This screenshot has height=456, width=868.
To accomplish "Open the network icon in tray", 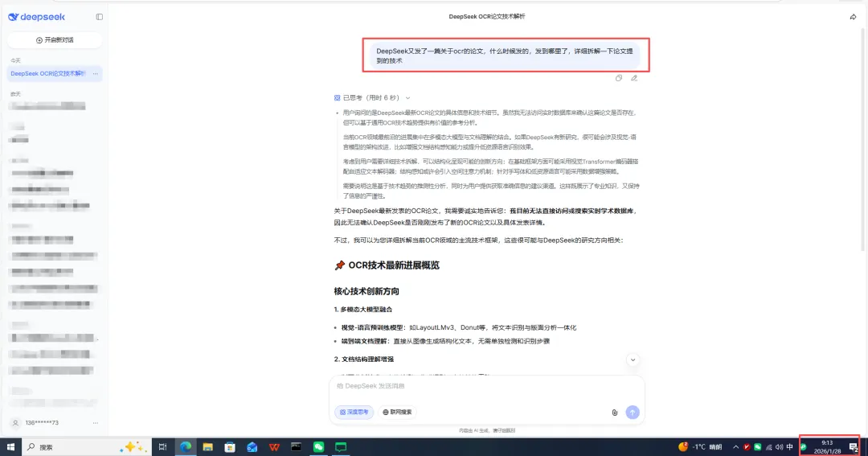I will (x=768, y=447).
